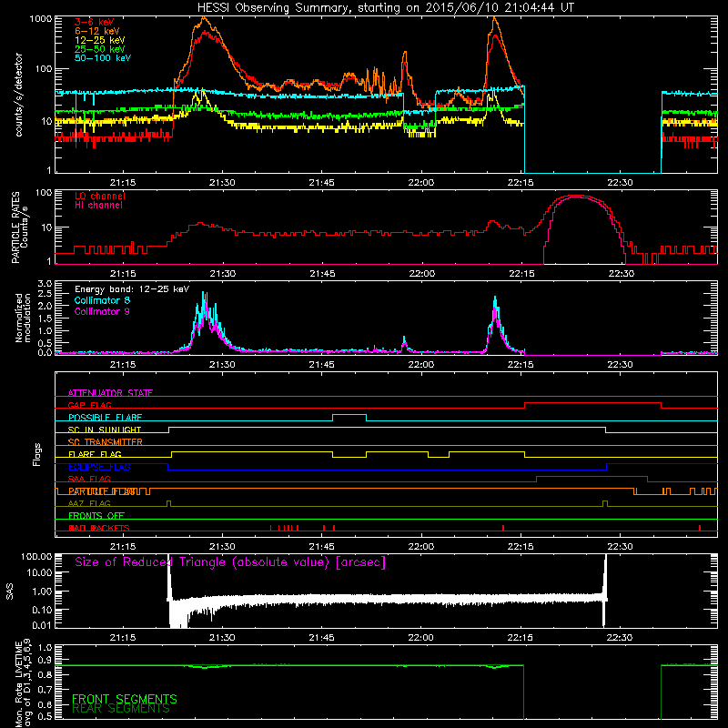Click the raised SAA FLAG segment

[592, 476]
